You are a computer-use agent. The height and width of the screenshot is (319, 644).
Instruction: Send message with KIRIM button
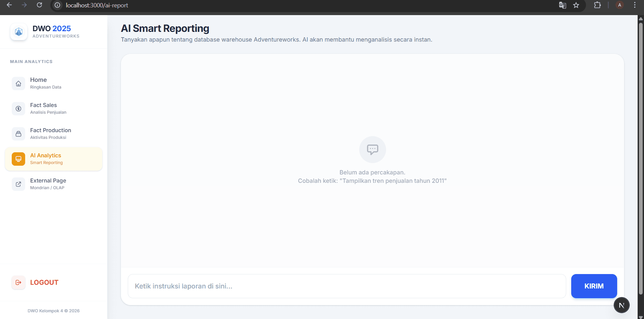(x=594, y=286)
